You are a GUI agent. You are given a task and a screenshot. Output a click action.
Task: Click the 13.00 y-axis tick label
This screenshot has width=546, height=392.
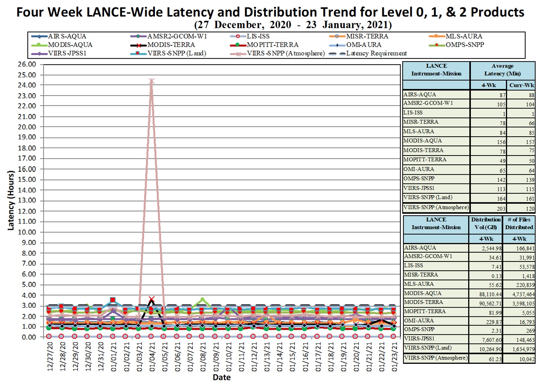pyautogui.click(x=27, y=200)
